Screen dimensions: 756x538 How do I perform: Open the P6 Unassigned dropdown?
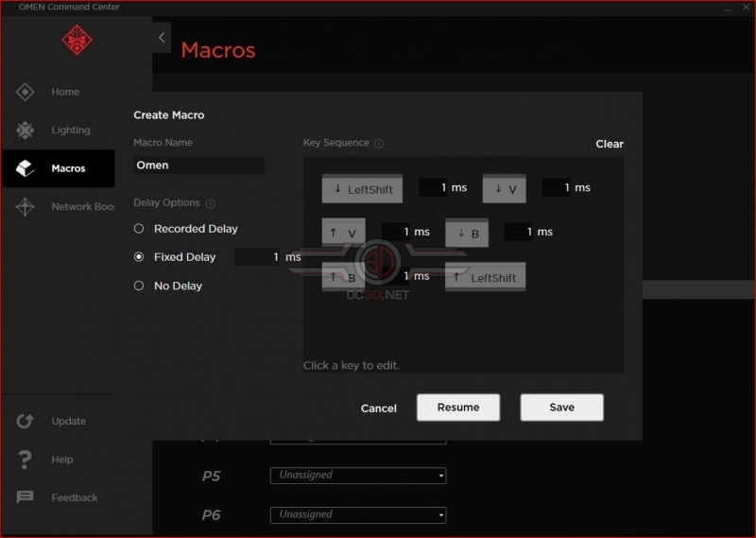[x=358, y=515]
